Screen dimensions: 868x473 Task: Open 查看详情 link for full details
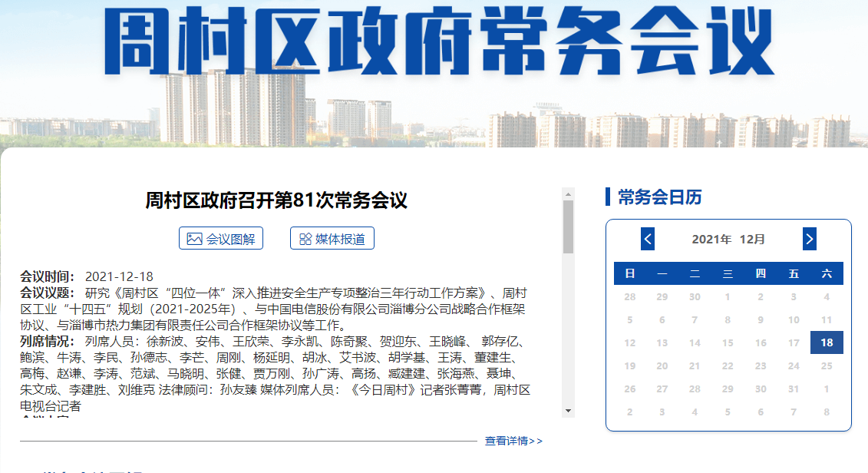click(x=513, y=441)
